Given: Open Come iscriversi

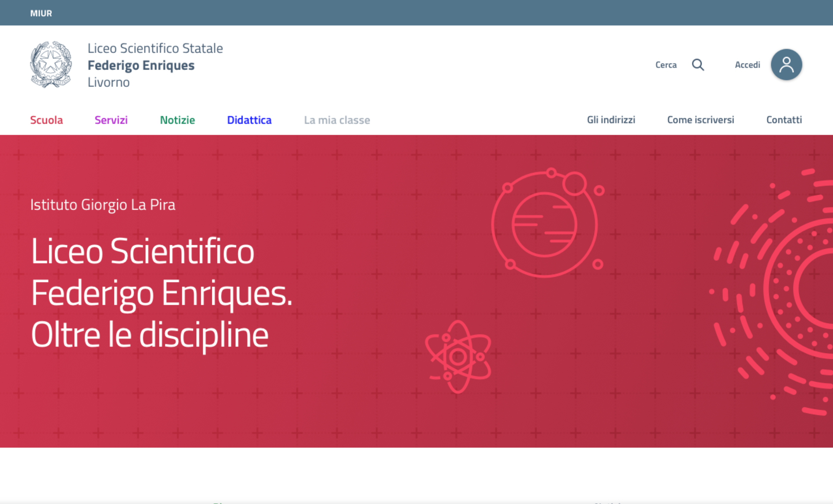Looking at the screenshot, I should 700,120.
